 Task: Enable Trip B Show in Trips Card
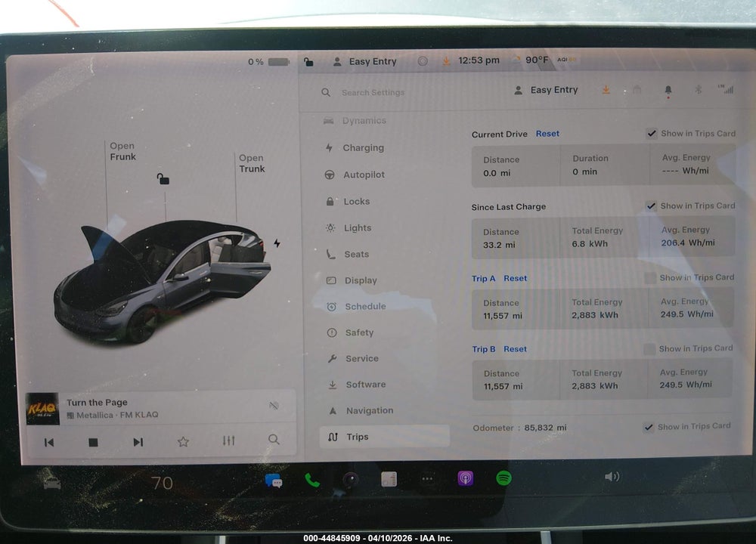coord(649,348)
